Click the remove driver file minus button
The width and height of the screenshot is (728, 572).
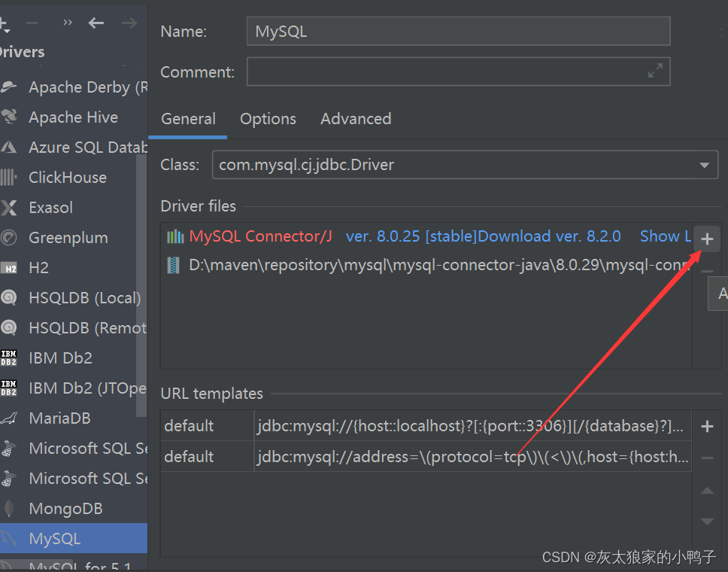[707, 271]
